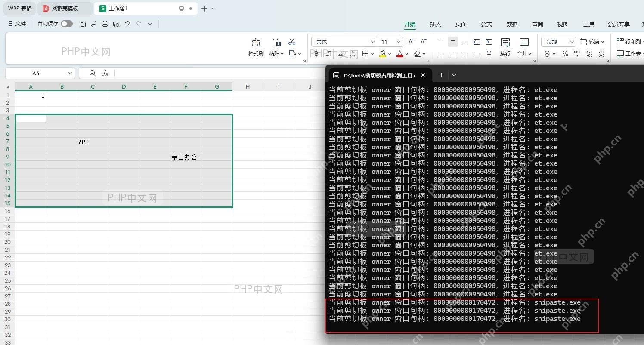Open the terminal tab list dropdown arrow
This screenshot has width=644, height=345.
tap(454, 75)
